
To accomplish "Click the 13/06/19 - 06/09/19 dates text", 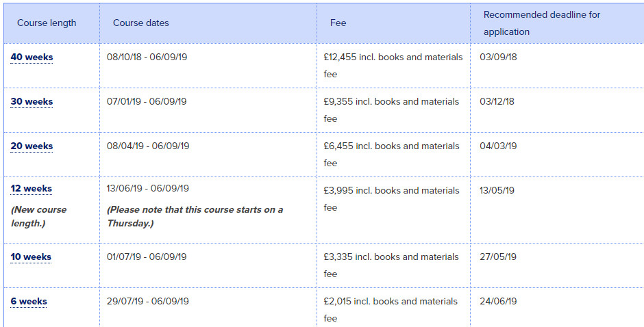I will tap(148, 188).
